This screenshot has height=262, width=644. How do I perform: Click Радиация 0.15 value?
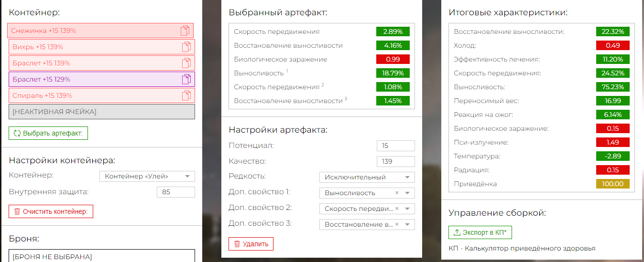click(613, 170)
